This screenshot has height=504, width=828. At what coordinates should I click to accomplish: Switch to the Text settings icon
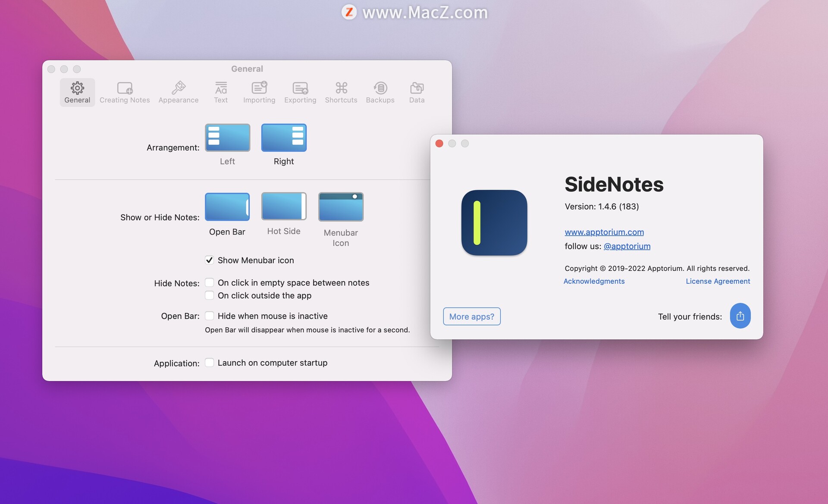tap(220, 92)
